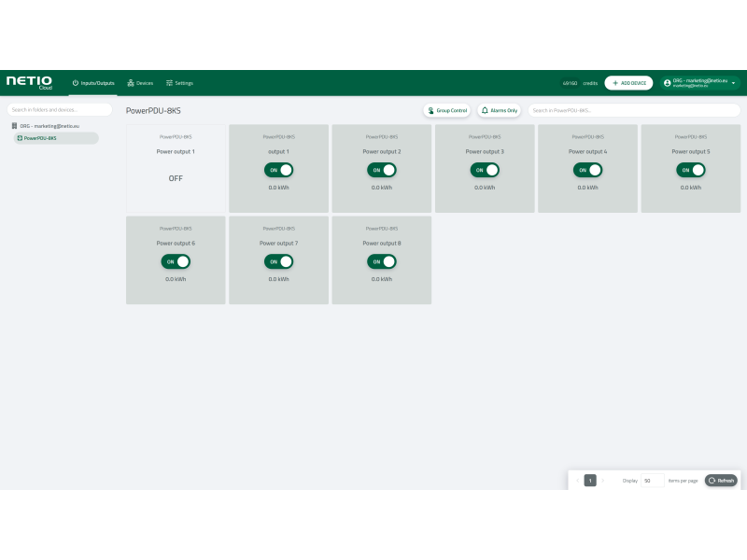
Task: Toggle the Power output 5 switch
Action: coord(691,170)
